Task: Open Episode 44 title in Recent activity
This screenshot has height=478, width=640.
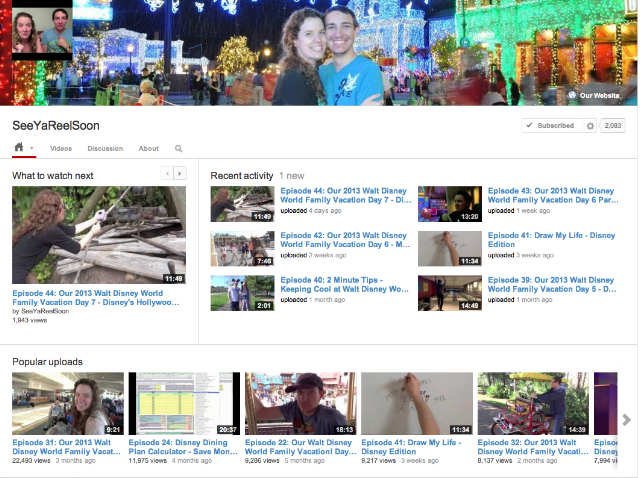Action: coord(346,196)
